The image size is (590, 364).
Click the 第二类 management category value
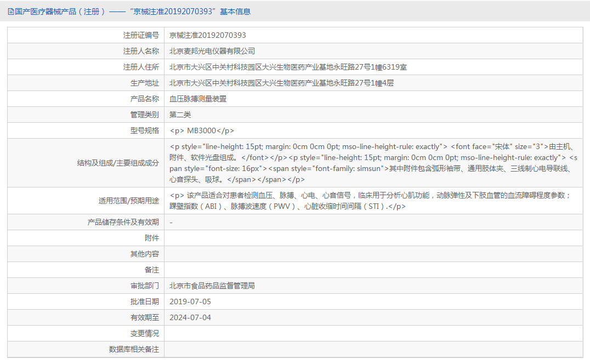pos(180,115)
